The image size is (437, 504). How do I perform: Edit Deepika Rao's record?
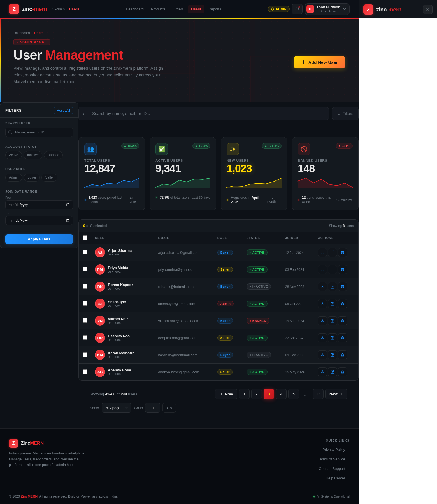333,338
